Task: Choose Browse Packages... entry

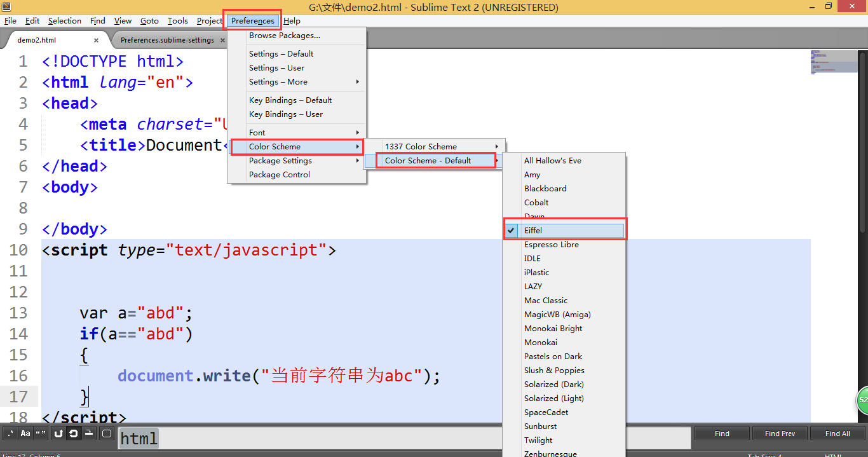Action: click(297, 36)
